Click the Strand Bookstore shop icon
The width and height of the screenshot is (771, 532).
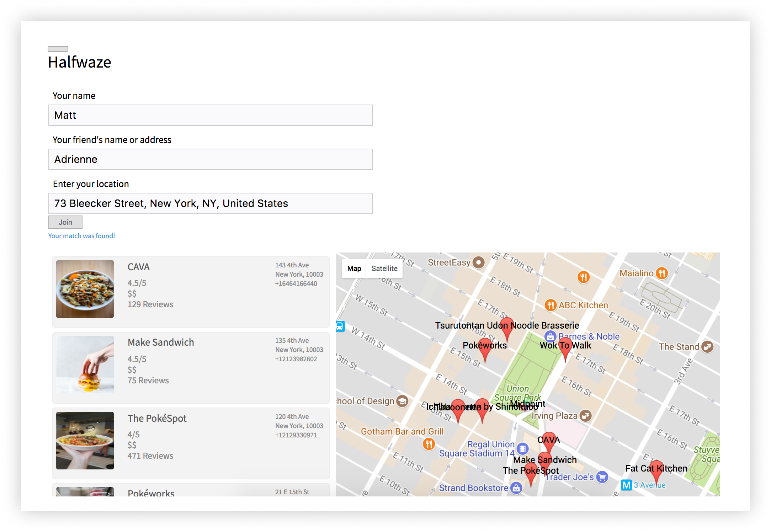coord(516,488)
